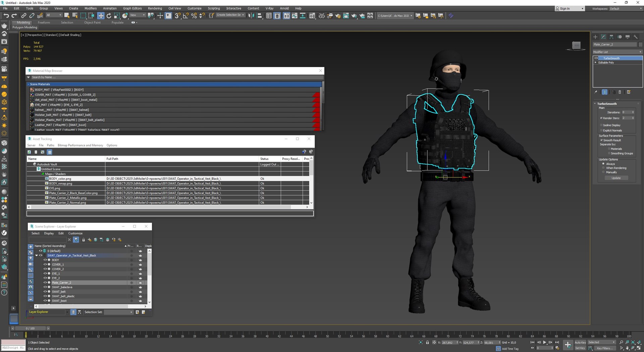Expand the Editable Poly modifier entry
The width and height of the screenshot is (644, 352).
coord(596,63)
